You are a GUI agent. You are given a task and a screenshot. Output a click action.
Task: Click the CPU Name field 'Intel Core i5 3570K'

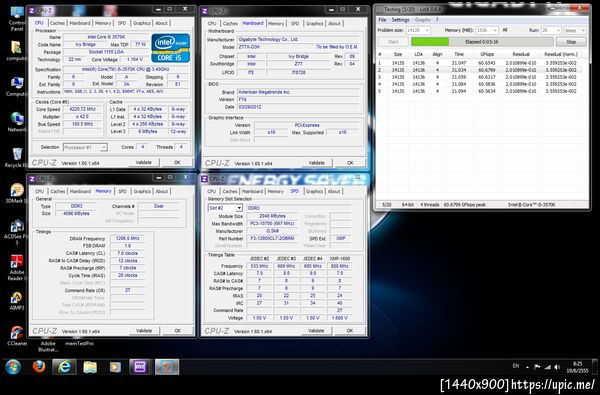106,37
